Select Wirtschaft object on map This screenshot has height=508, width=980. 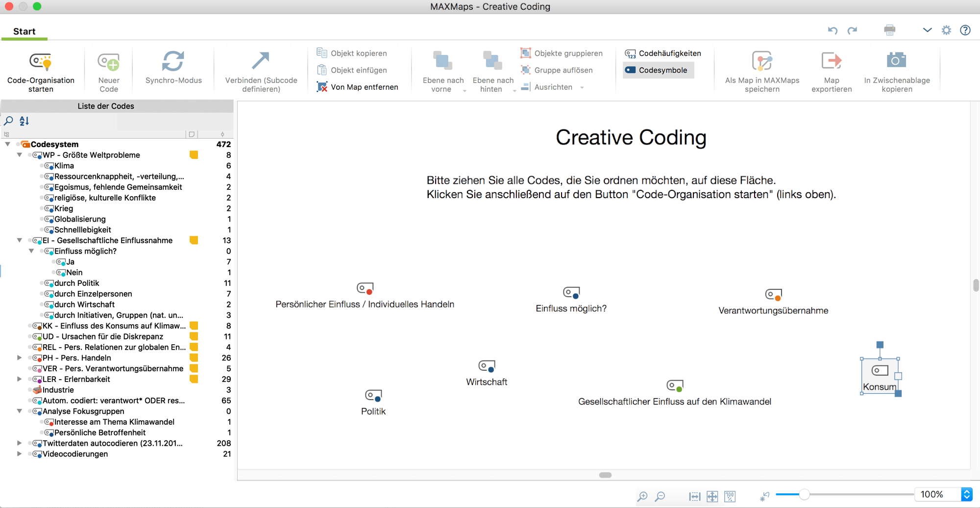point(487,374)
